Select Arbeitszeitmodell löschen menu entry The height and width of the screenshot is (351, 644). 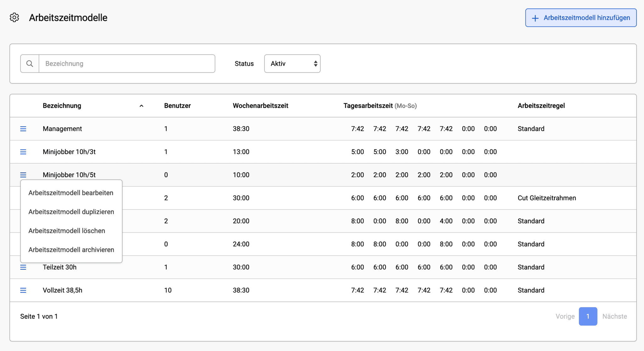click(x=67, y=231)
